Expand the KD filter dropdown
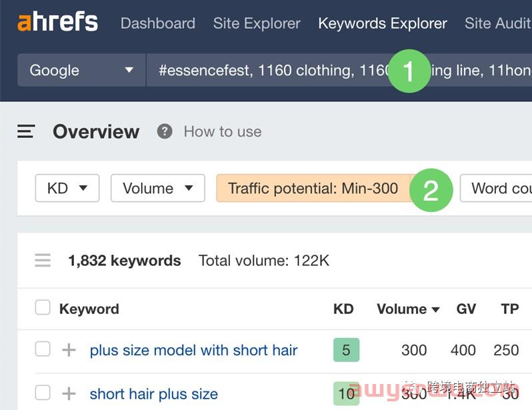The height and width of the screenshot is (410, 532). point(67,188)
